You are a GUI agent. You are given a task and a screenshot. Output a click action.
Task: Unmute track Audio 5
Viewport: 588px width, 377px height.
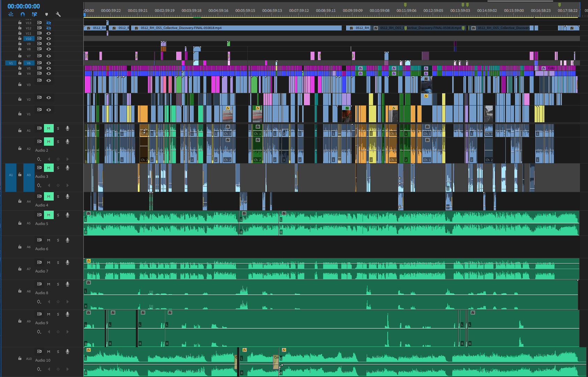pyautogui.click(x=49, y=215)
